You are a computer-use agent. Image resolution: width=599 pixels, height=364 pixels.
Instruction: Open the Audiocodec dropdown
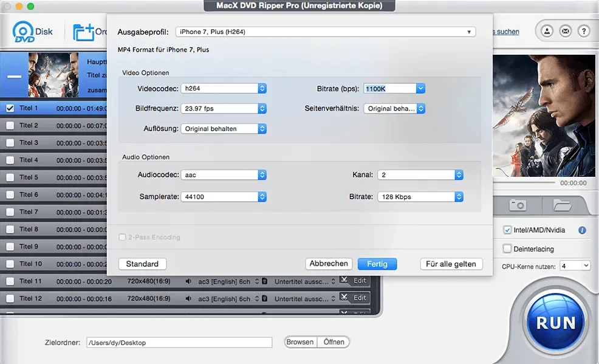[x=224, y=175]
